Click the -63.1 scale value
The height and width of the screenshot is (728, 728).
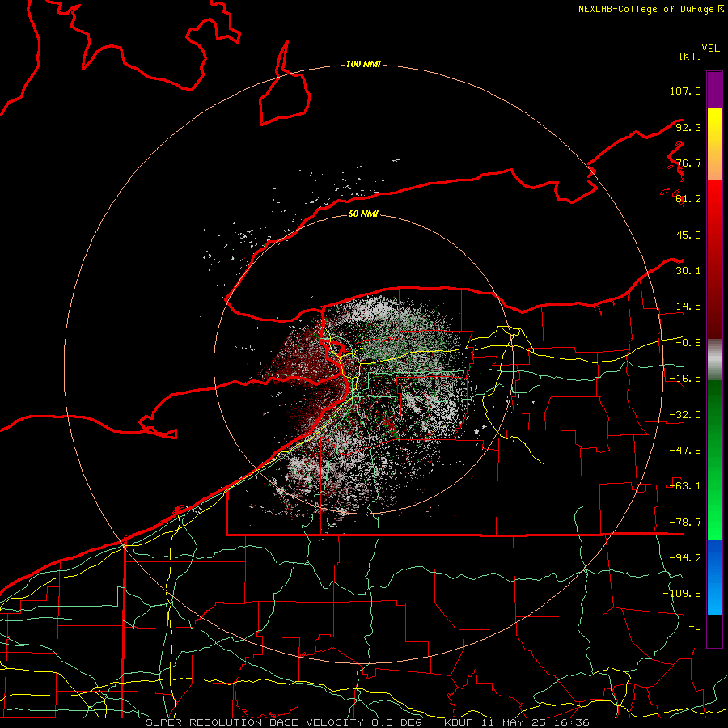(685, 486)
